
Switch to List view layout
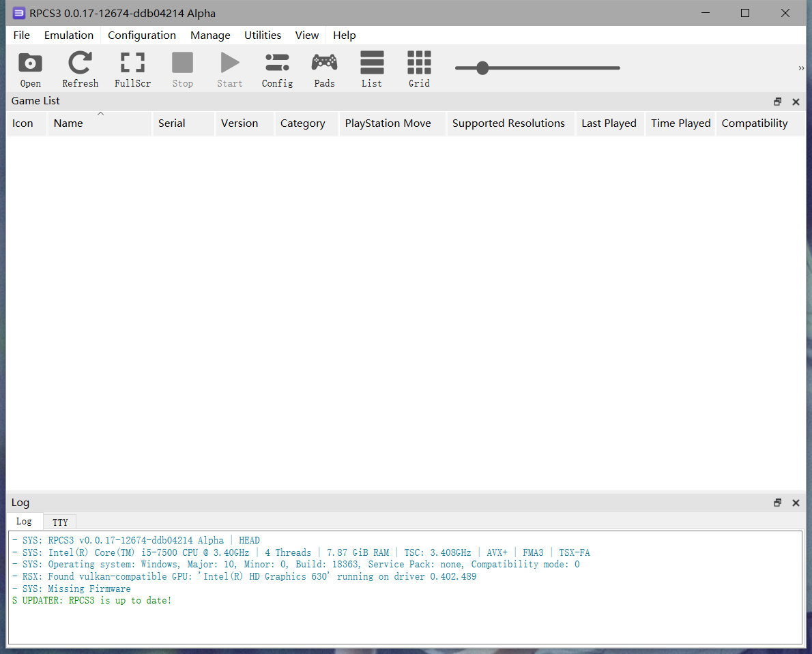point(372,70)
